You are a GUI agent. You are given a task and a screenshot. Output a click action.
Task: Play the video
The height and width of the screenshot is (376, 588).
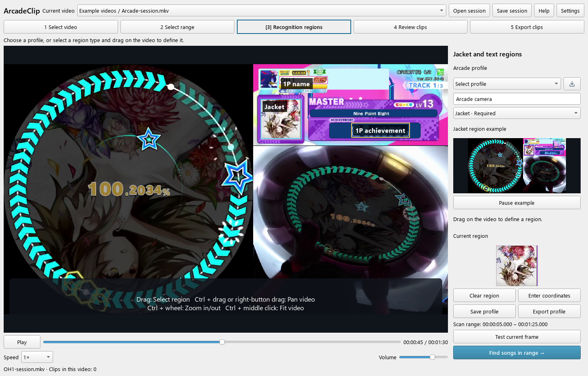(22, 342)
